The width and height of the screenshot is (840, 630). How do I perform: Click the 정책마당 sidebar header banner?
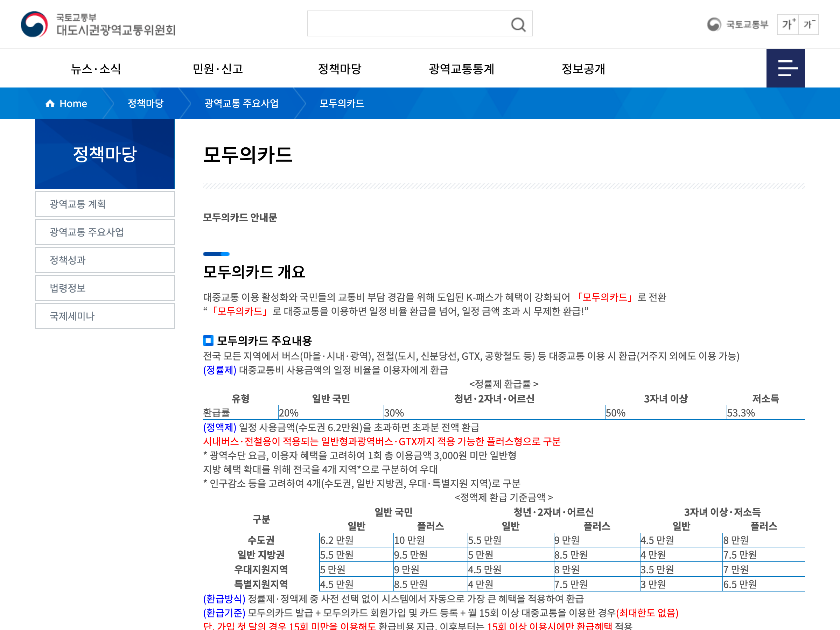(x=105, y=154)
